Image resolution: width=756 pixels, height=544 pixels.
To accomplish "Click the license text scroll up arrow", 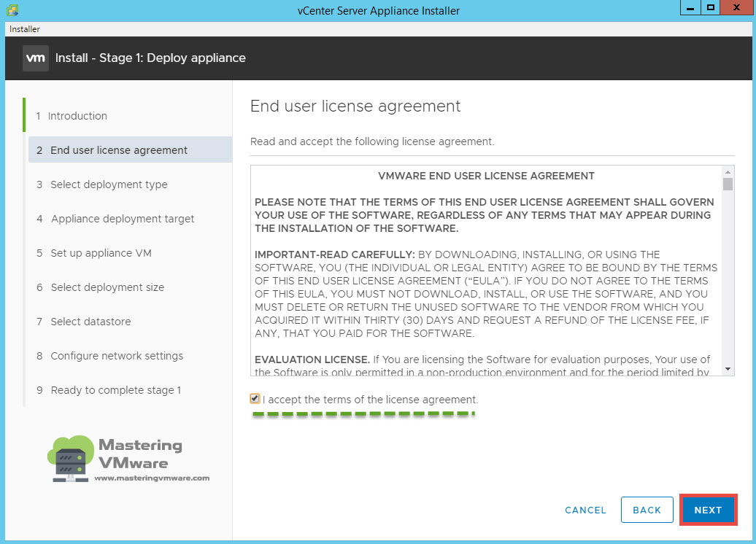I will tap(728, 172).
